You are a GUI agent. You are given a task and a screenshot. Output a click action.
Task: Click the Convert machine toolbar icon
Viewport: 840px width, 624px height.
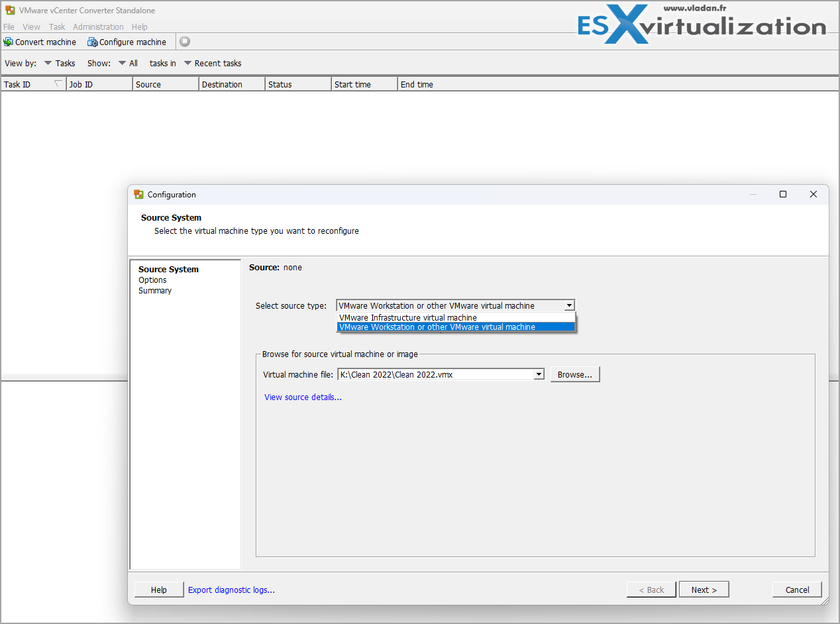point(8,42)
